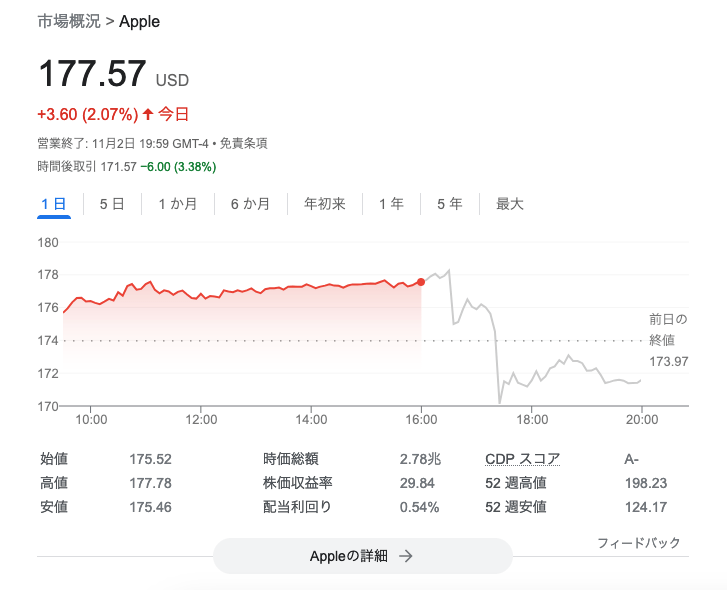Viewport: 727px width, 590px height.
Task: Click the 177.57 current price
Action: point(92,76)
